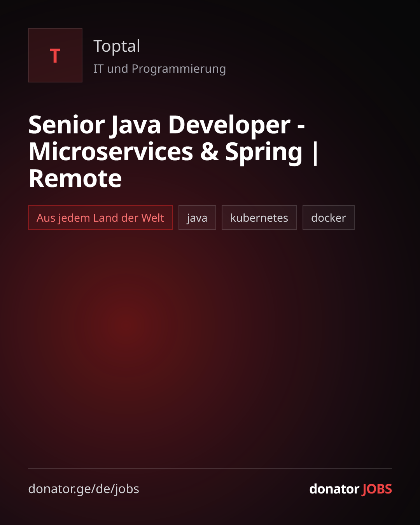This screenshot has width=420, height=525.
Task: Open the donator.ge/de/jobs link
Action: coord(84,489)
